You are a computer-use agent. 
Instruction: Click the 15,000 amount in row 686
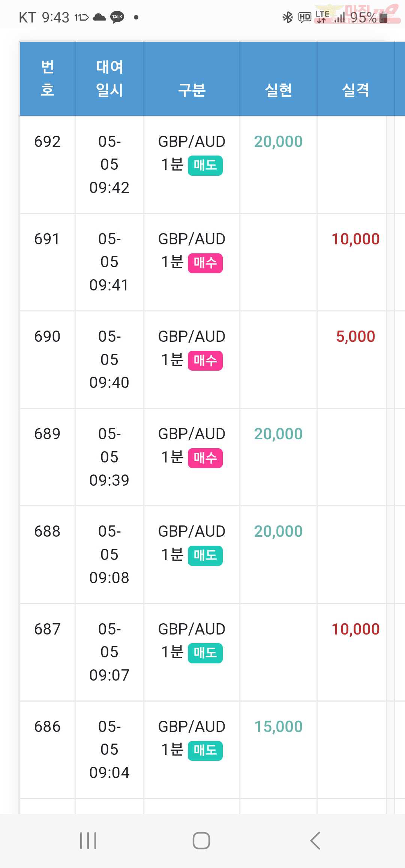(x=278, y=727)
